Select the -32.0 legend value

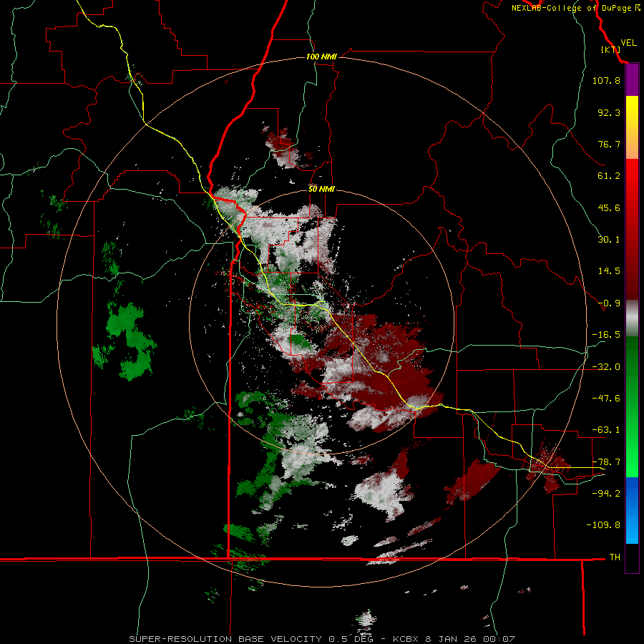point(606,367)
